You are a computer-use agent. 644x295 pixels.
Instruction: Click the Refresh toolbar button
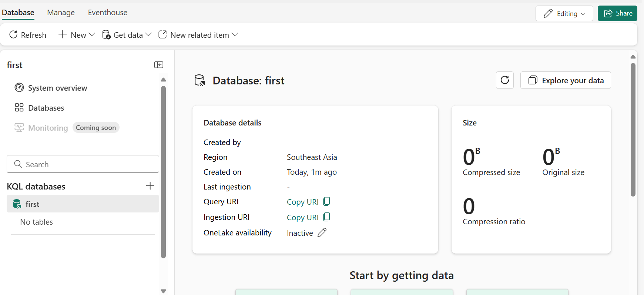click(x=28, y=35)
